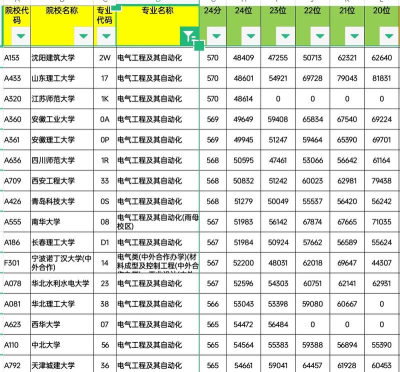Select 21位 rank cell 79043

point(347,78)
